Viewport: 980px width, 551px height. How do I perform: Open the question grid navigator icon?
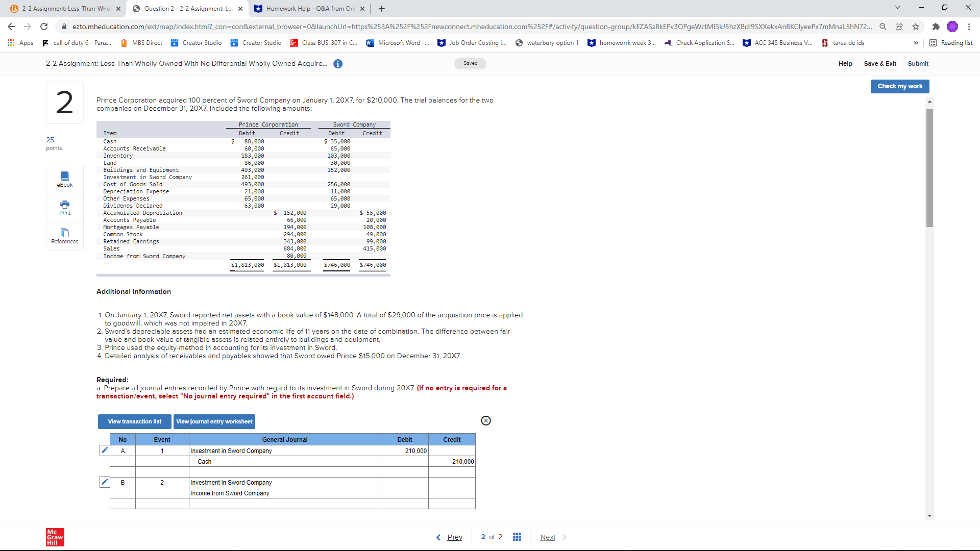(x=517, y=537)
